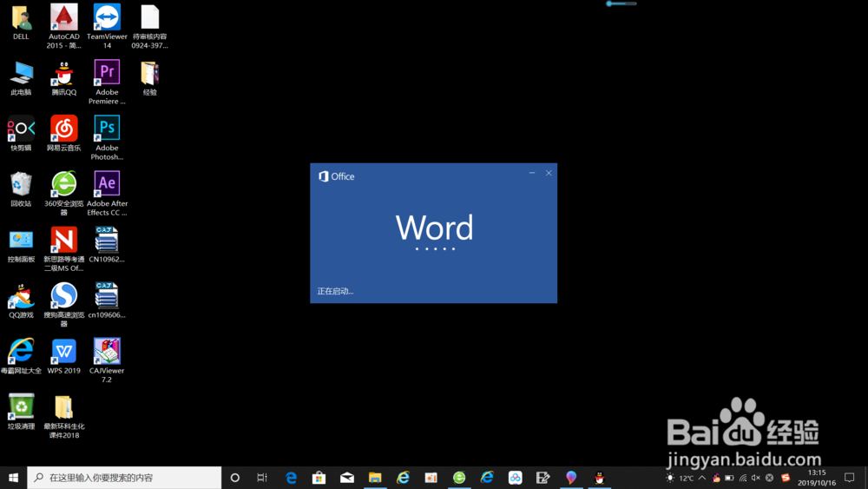Open CAJViewer 7.2 shortcut
The height and width of the screenshot is (489, 868).
[107, 360]
